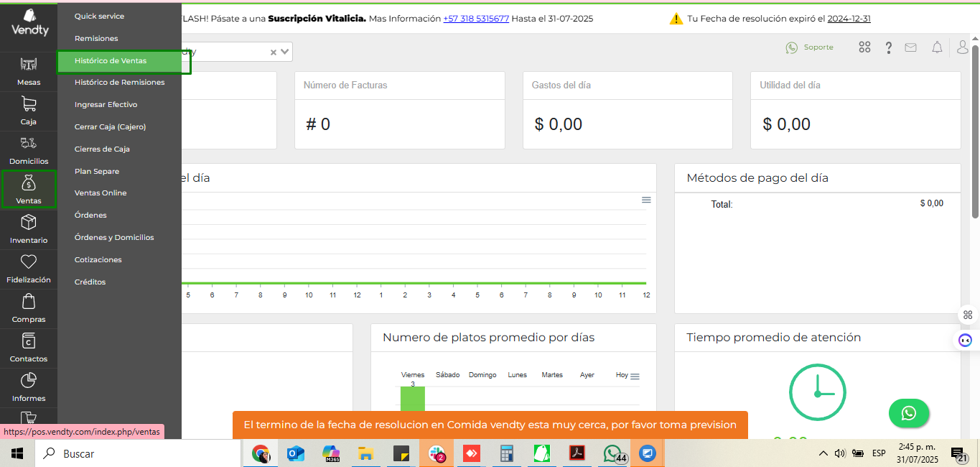Open the Contactos section
Image resolution: width=980 pixels, height=467 pixels.
tap(29, 347)
